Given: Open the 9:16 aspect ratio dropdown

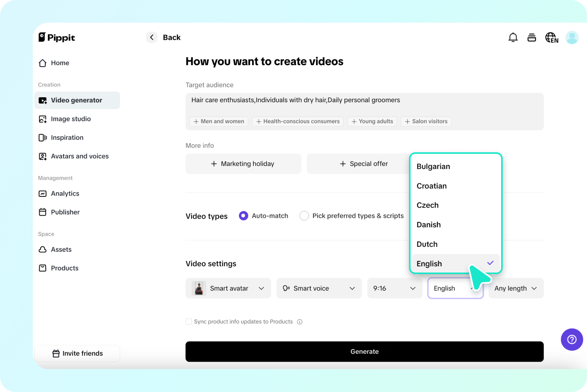Looking at the screenshot, I should click(x=395, y=288).
